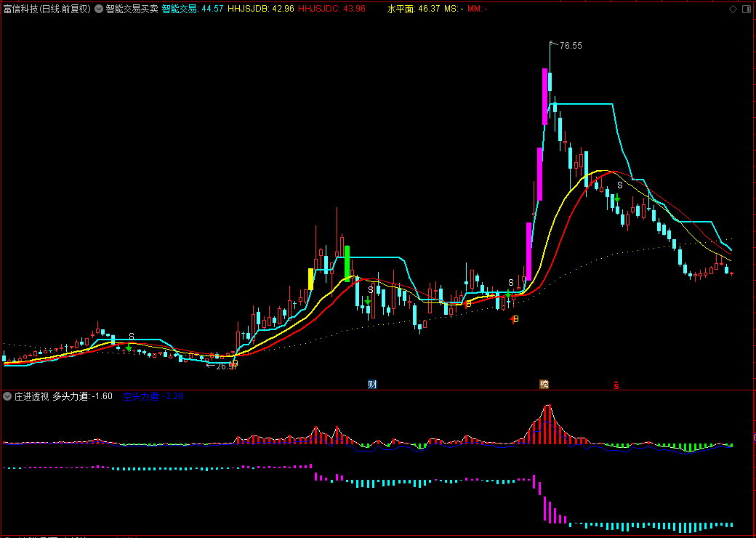Click the 财 financial marker icon
The height and width of the screenshot is (538, 756).
pos(372,384)
